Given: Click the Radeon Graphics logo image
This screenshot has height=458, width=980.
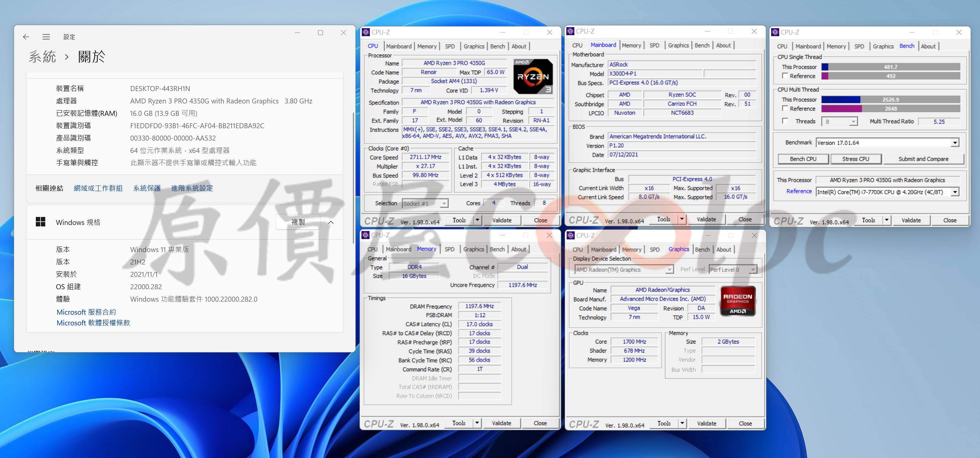Looking at the screenshot, I should click(x=738, y=301).
